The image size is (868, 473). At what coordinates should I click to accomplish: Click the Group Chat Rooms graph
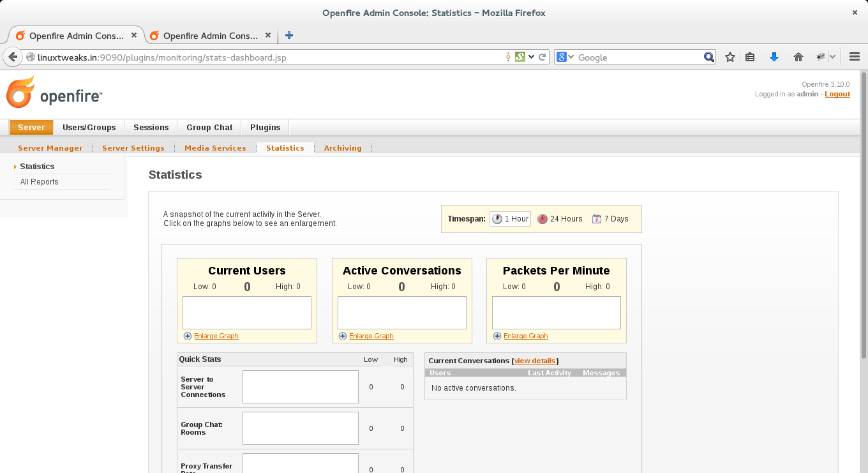click(301, 428)
